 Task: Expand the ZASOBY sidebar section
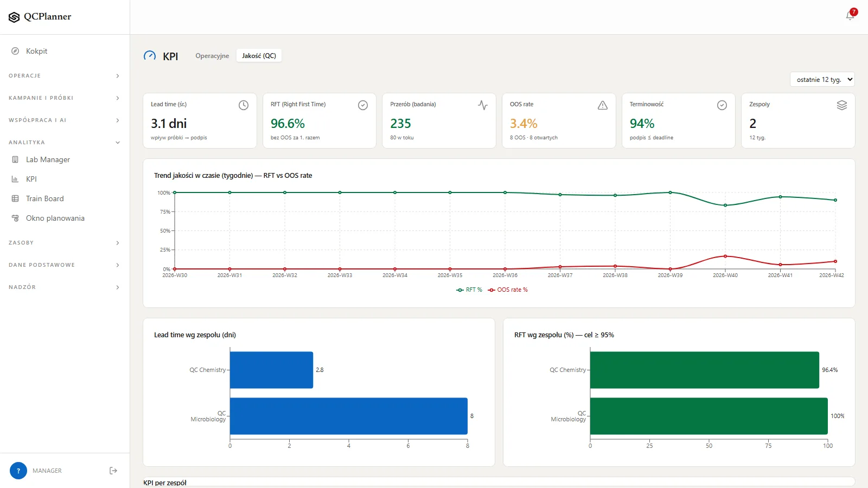tap(65, 243)
